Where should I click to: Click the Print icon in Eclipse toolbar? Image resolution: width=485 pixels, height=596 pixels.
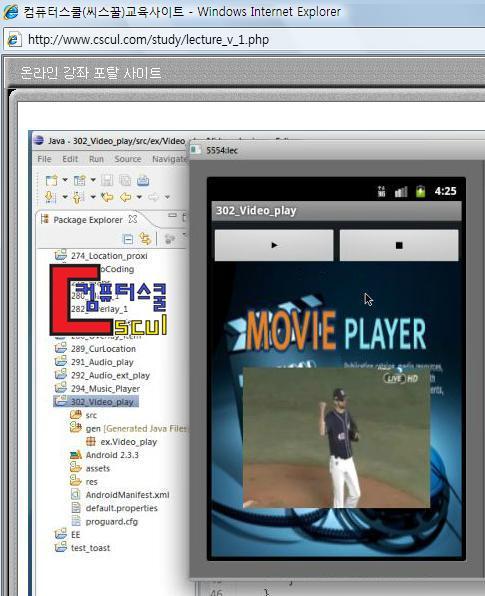[143, 180]
